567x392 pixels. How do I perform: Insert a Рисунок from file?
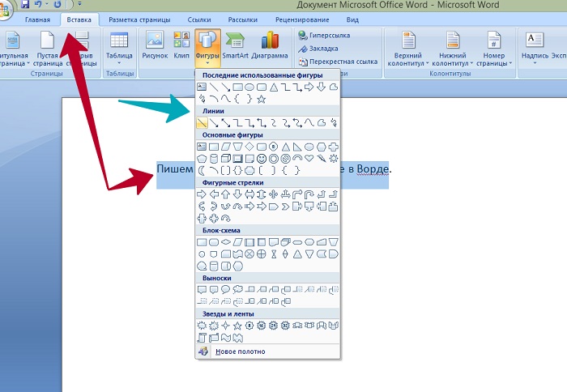155,45
